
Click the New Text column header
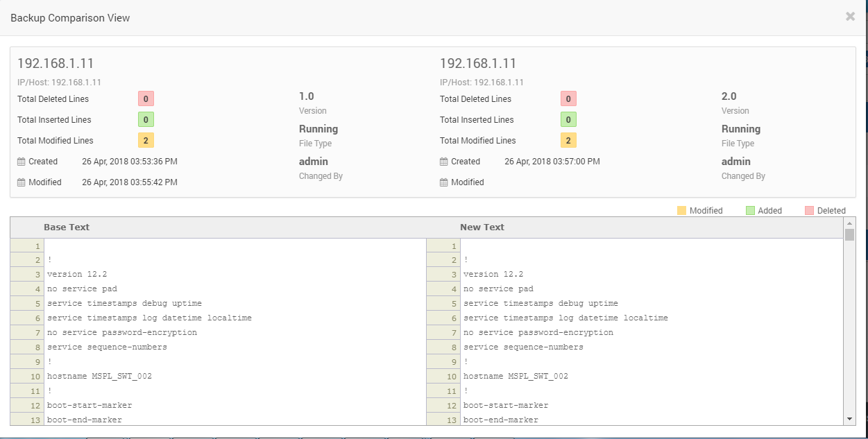(482, 227)
